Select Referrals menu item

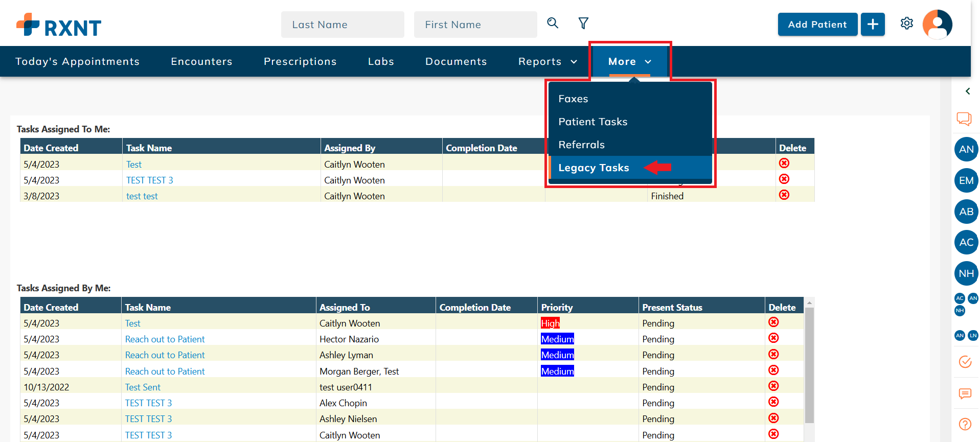pos(630,145)
